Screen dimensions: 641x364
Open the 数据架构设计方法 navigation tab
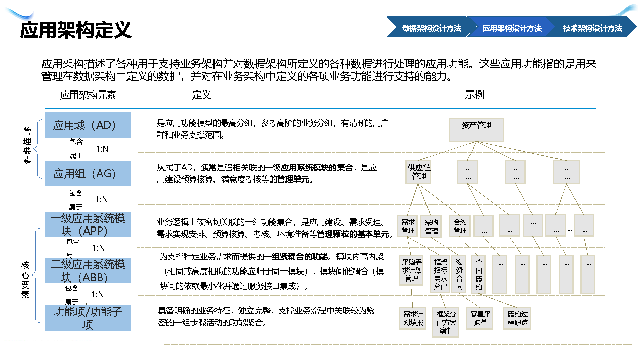click(431, 28)
